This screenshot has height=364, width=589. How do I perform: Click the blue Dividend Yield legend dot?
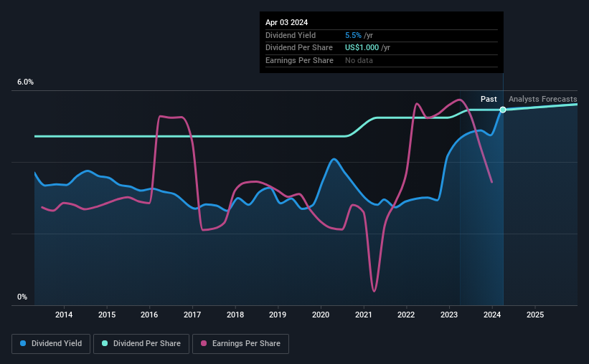click(23, 343)
